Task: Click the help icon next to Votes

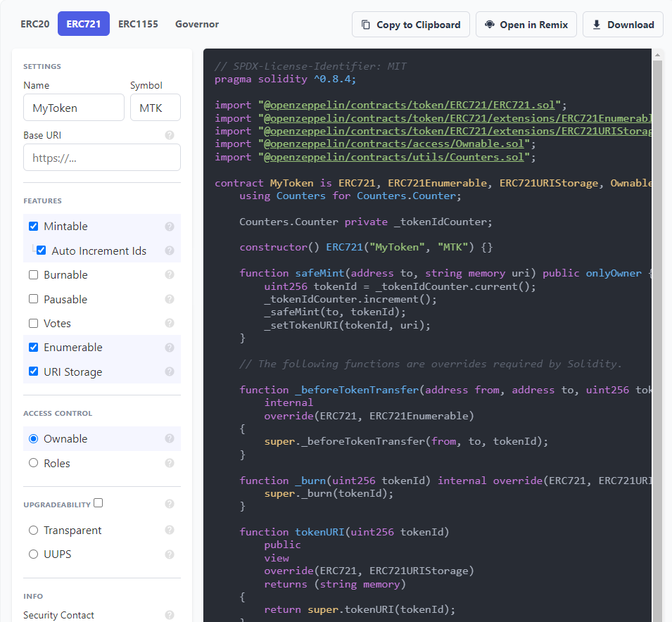Action: tap(169, 323)
